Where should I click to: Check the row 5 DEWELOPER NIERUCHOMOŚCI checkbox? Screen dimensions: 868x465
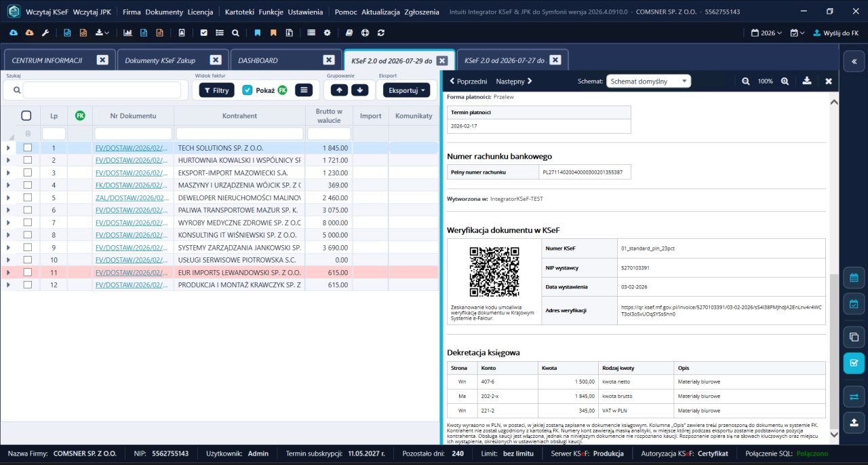28,198
